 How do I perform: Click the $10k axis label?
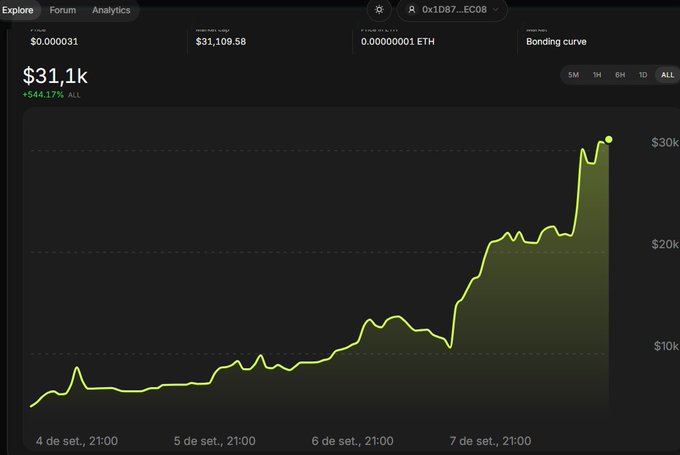666,346
